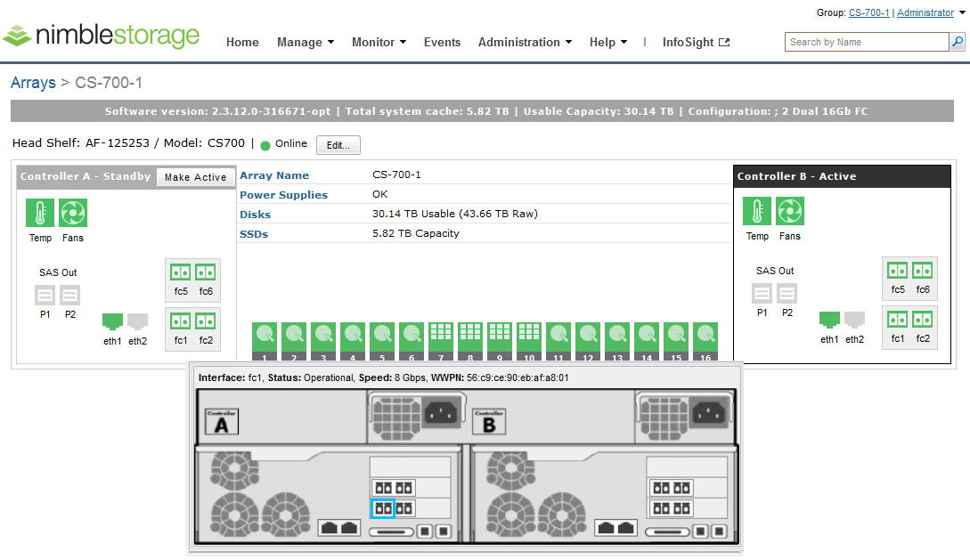The width and height of the screenshot is (970, 560).
Task: Click disk slot 16 icon
Action: tap(705, 341)
